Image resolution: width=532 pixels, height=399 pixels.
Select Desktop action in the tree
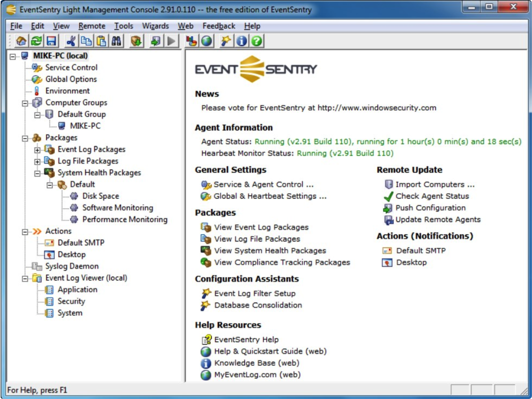coord(72,254)
